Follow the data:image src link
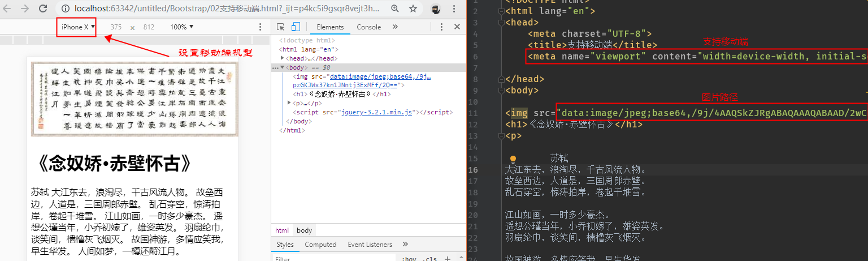 click(x=362, y=80)
